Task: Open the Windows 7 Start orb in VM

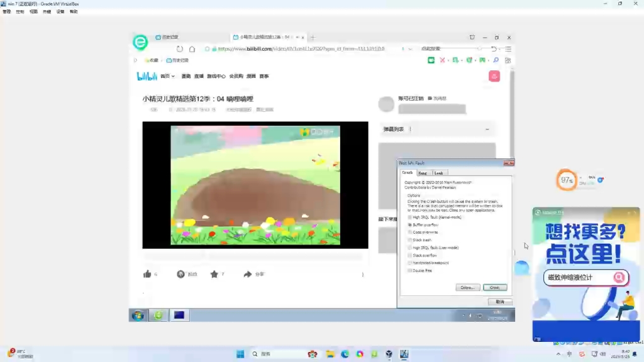Action: click(138, 315)
